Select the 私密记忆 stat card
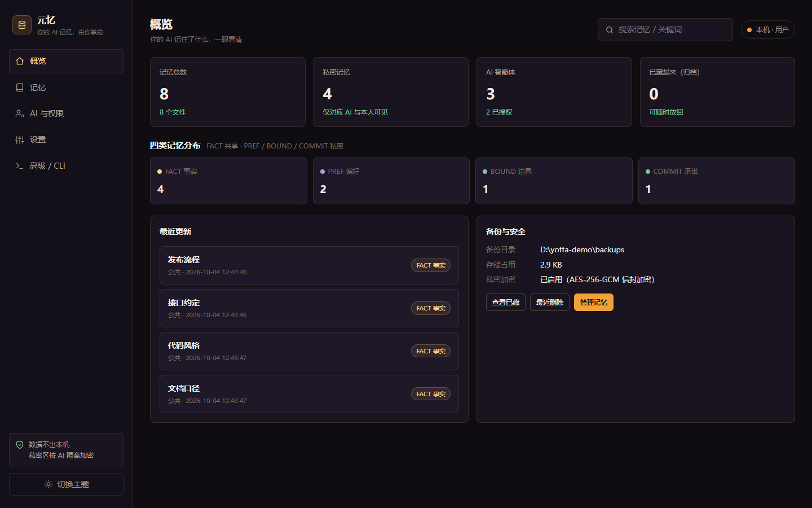Viewport: 812px width, 508px height. click(x=391, y=92)
